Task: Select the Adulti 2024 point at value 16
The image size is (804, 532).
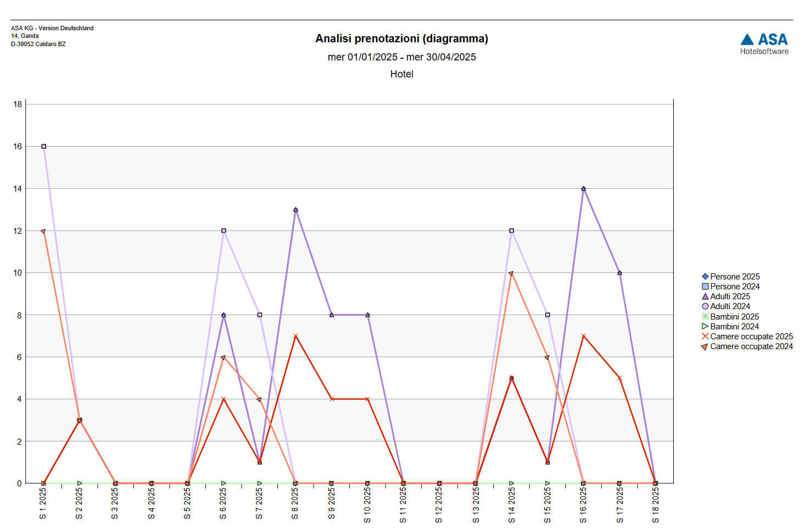Action: 43,147
